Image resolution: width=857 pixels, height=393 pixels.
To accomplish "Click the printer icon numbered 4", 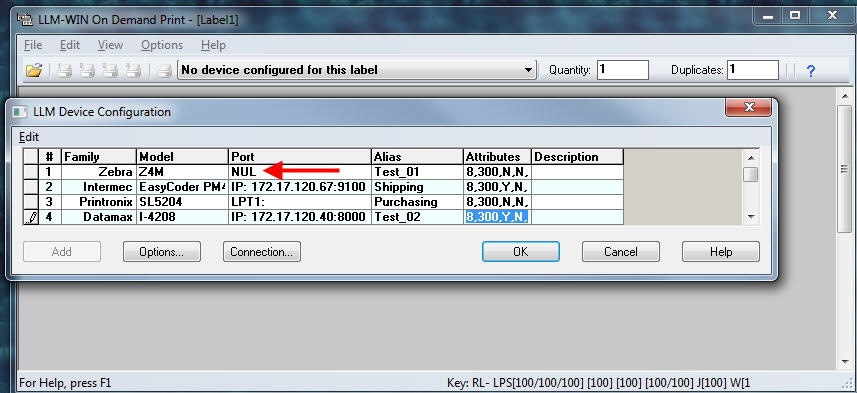I will tap(132, 70).
